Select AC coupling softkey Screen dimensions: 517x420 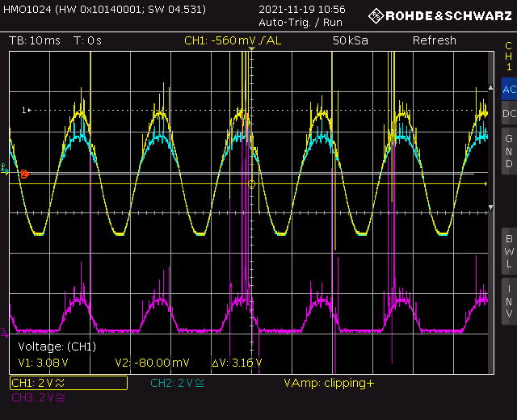(x=509, y=89)
